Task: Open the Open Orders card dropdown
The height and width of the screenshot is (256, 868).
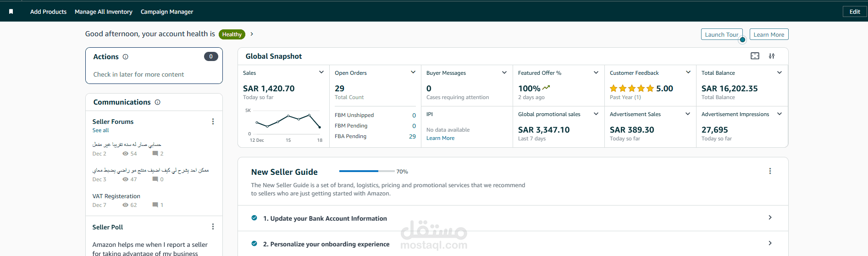Action: 413,72
